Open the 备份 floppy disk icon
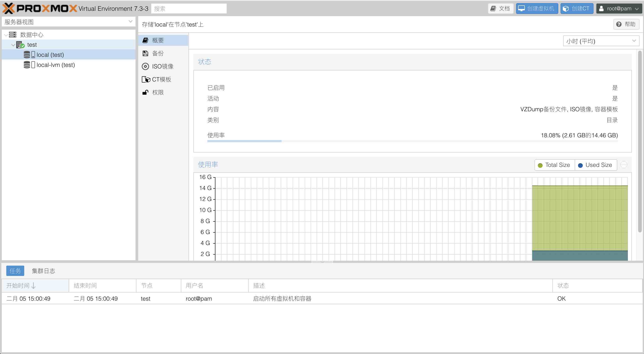 (x=145, y=53)
